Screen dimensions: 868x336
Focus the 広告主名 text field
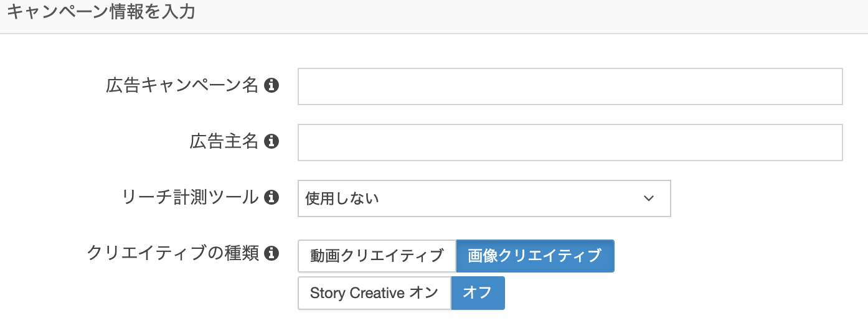point(570,142)
